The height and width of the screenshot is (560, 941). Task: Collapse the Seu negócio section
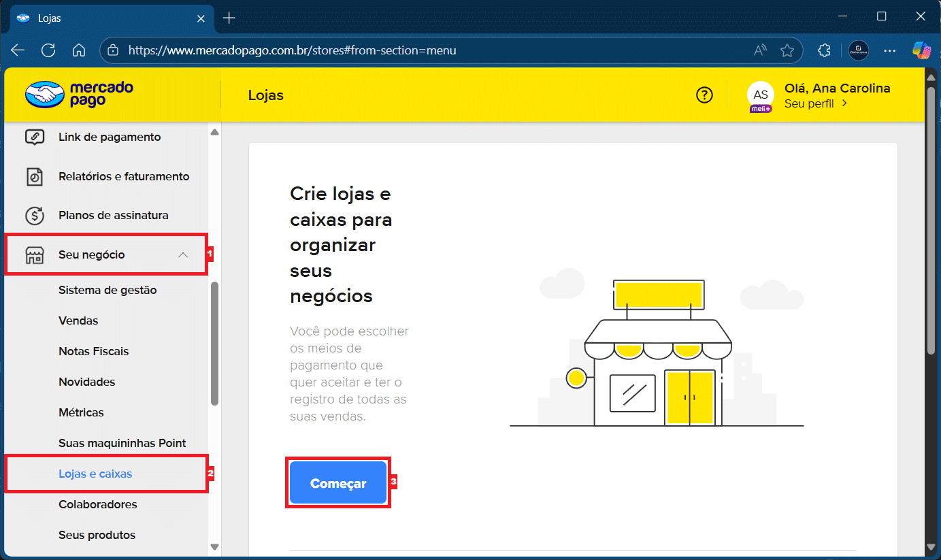tap(182, 254)
